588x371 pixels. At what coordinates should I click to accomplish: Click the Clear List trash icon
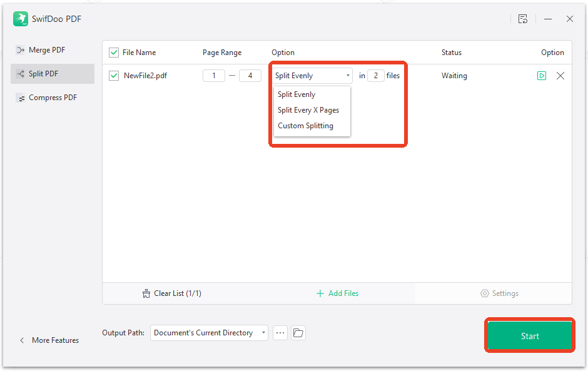pos(145,293)
